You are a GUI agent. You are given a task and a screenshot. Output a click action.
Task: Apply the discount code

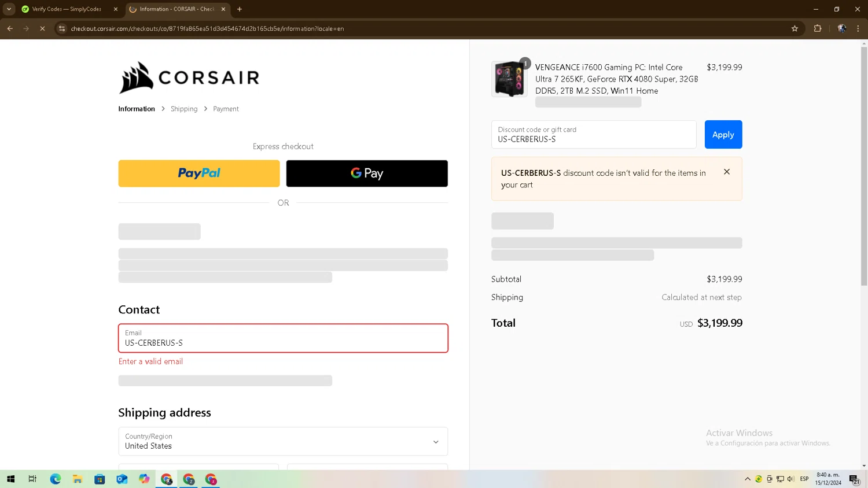coord(723,135)
